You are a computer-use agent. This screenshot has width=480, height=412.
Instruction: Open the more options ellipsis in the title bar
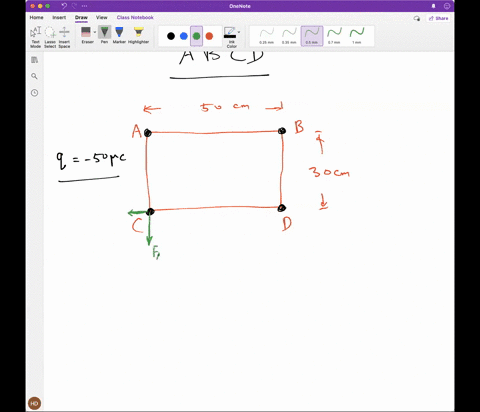coord(84,6)
